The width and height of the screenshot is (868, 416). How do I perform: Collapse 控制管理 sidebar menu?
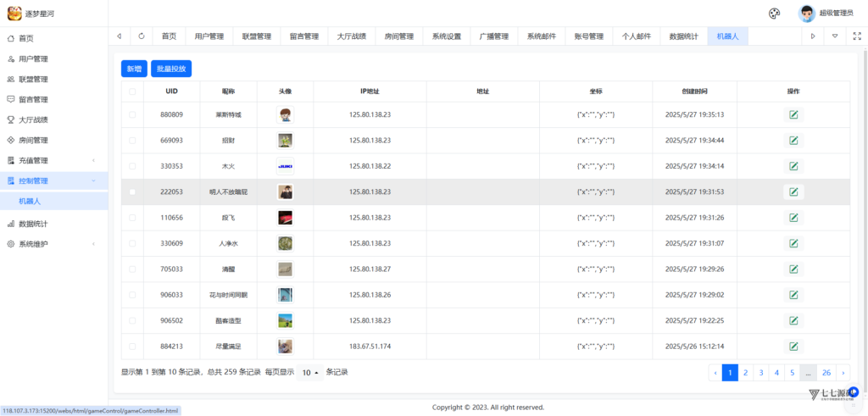pos(53,181)
